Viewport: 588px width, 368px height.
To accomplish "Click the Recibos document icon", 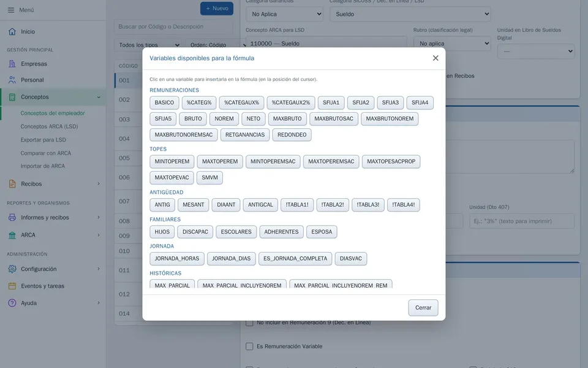I will 12,183.
